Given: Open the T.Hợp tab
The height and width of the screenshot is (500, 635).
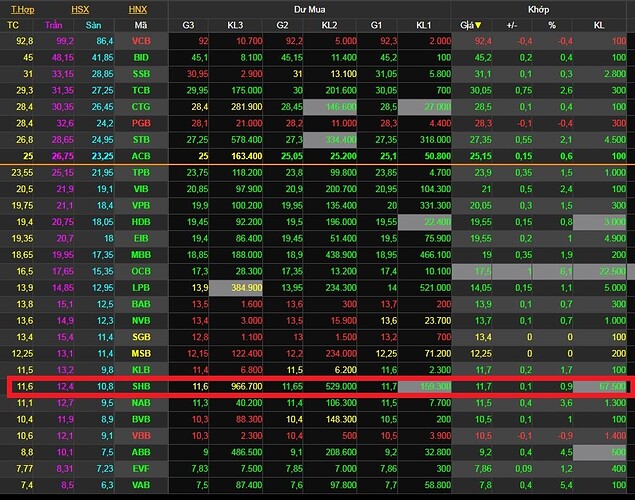Looking at the screenshot, I should 23,9.
